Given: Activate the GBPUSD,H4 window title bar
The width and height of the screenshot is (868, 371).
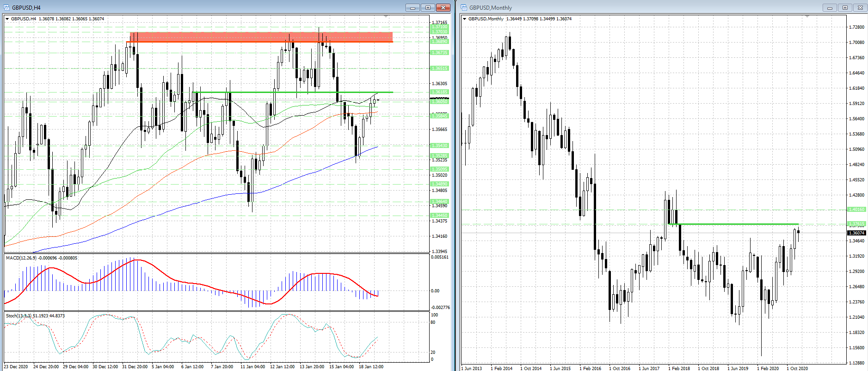Looking at the screenshot, I should (208, 7).
